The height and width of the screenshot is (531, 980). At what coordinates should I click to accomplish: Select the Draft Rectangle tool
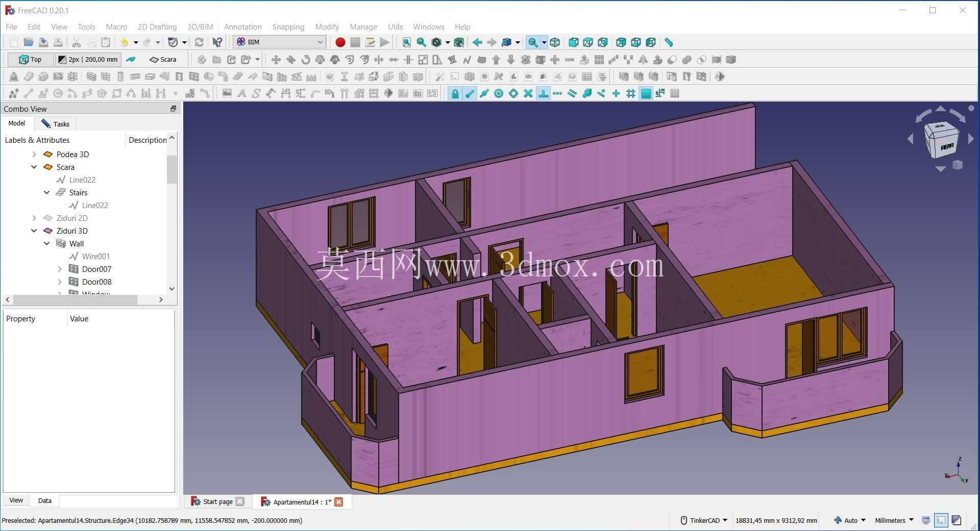[117, 93]
